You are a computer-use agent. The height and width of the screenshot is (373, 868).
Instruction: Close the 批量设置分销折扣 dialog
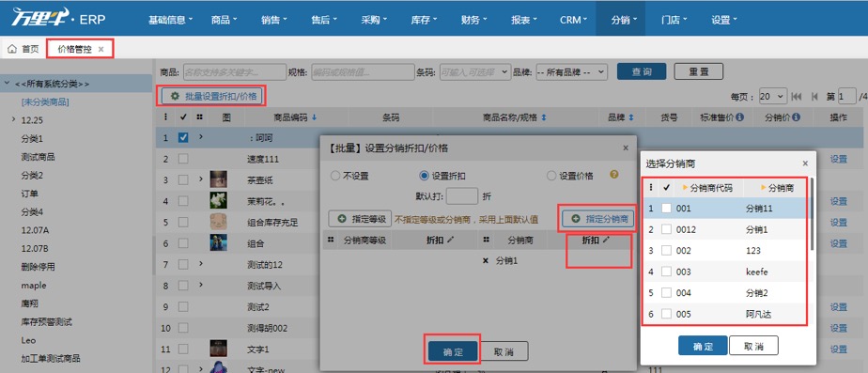coord(626,148)
